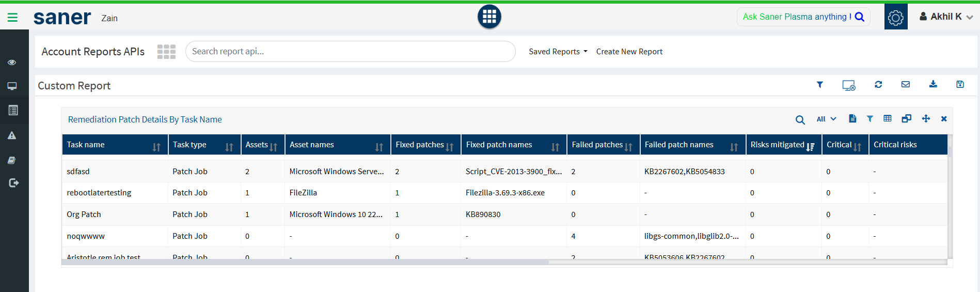Download the custom report
This screenshot has width=980, height=292.
click(933, 85)
